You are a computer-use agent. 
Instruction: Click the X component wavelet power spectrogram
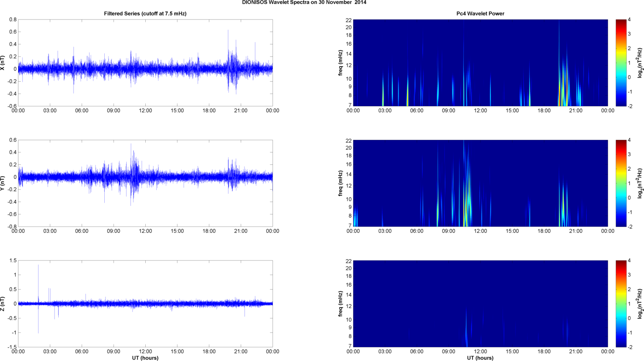(x=480, y=63)
